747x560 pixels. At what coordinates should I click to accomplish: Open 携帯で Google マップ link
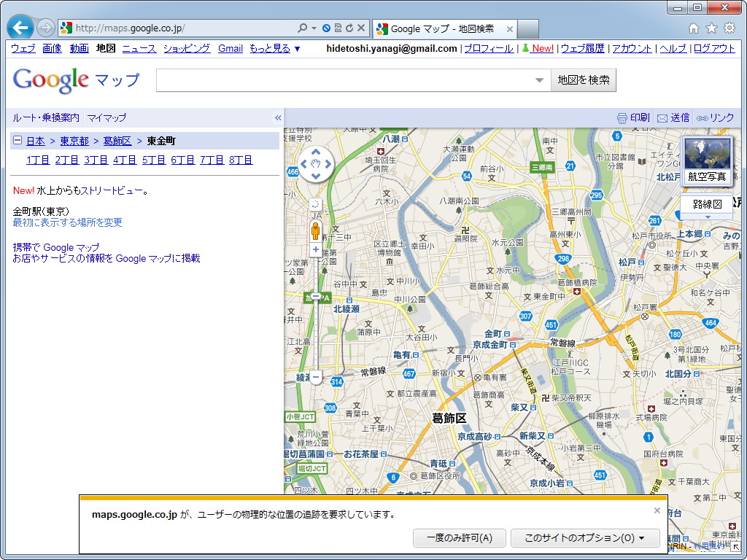pos(56,248)
